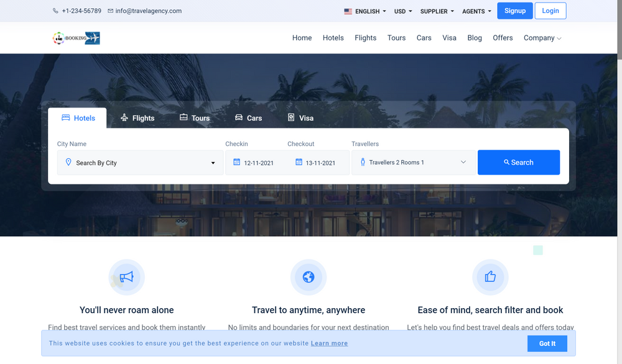Open the USD currency dropdown
Image resolution: width=622 pixels, height=364 pixels.
(x=402, y=11)
